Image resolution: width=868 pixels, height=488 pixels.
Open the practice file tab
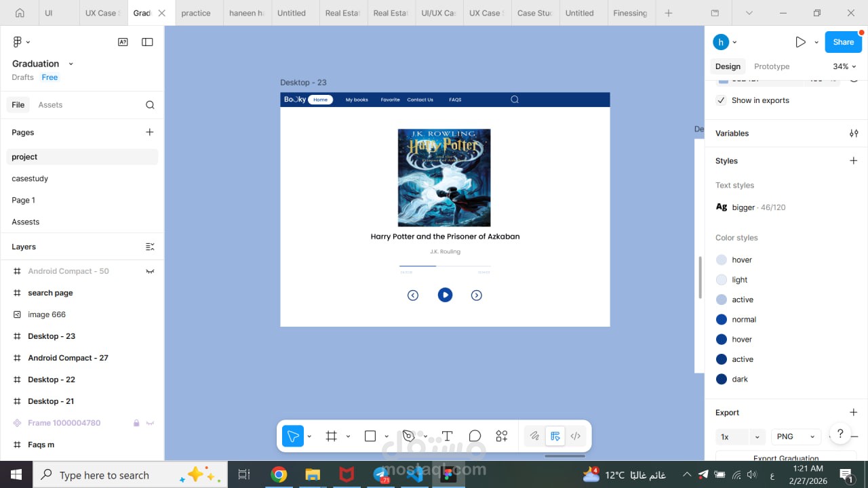point(196,13)
